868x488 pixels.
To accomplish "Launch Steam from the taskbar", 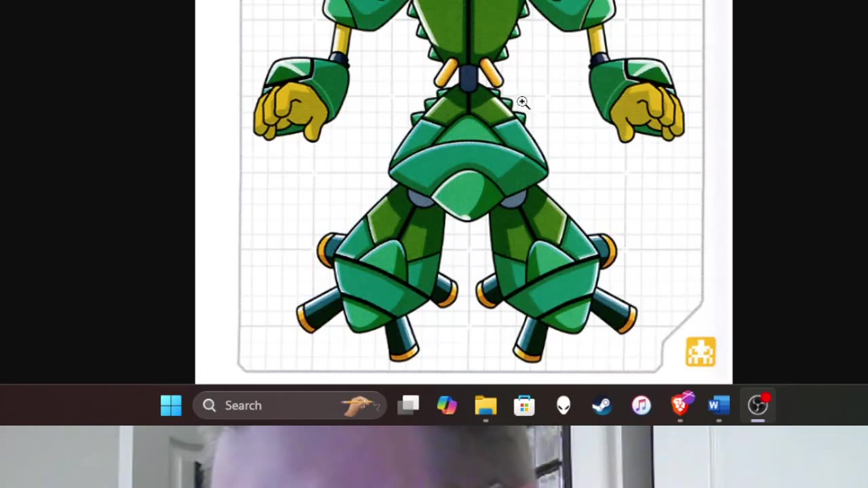I will tap(601, 405).
